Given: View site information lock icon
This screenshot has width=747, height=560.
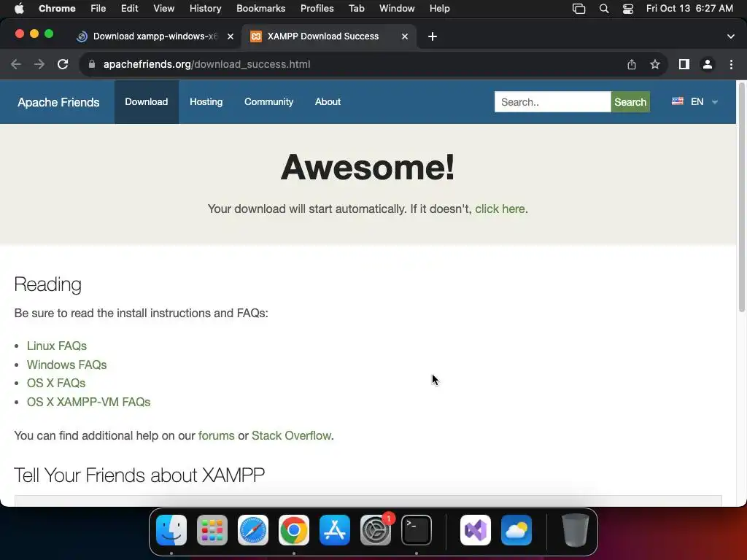Looking at the screenshot, I should 92,64.
